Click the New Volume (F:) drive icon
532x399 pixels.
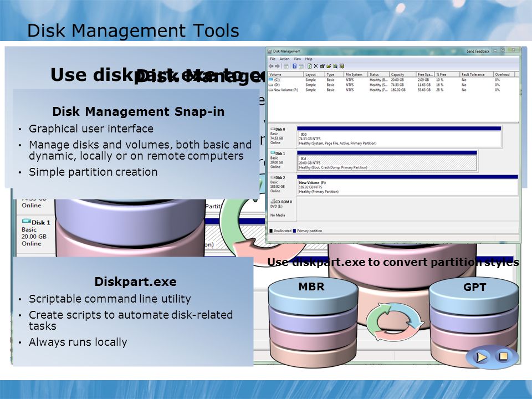271,90
